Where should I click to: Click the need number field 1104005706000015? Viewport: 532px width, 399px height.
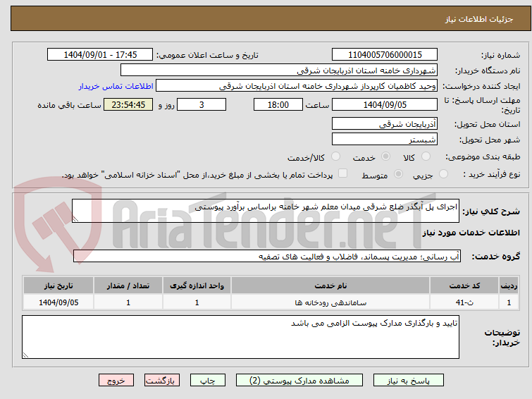385,54
